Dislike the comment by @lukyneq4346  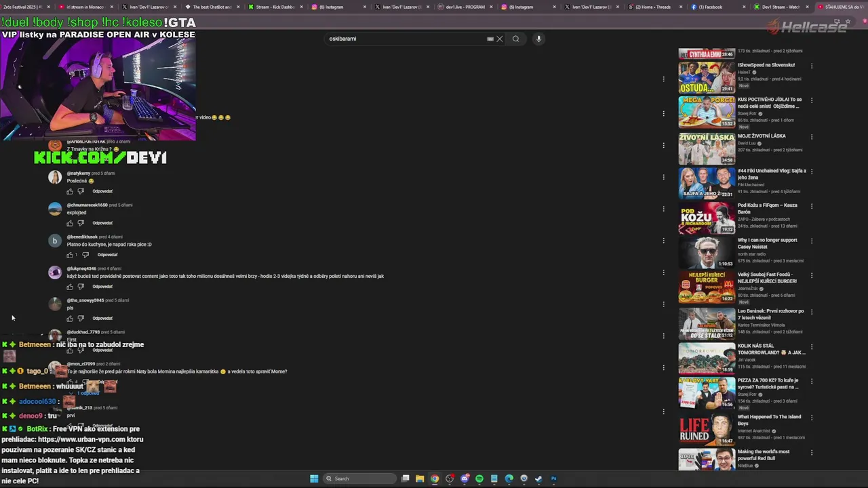pos(81,287)
